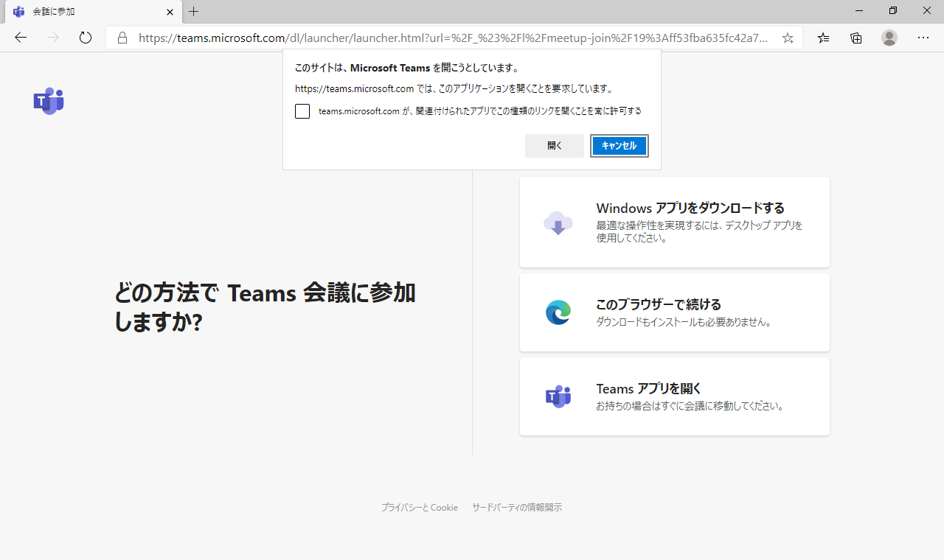This screenshot has width=944, height=560.
Task: Open the プライバシーと Cookie link
Action: click(420, 508)
